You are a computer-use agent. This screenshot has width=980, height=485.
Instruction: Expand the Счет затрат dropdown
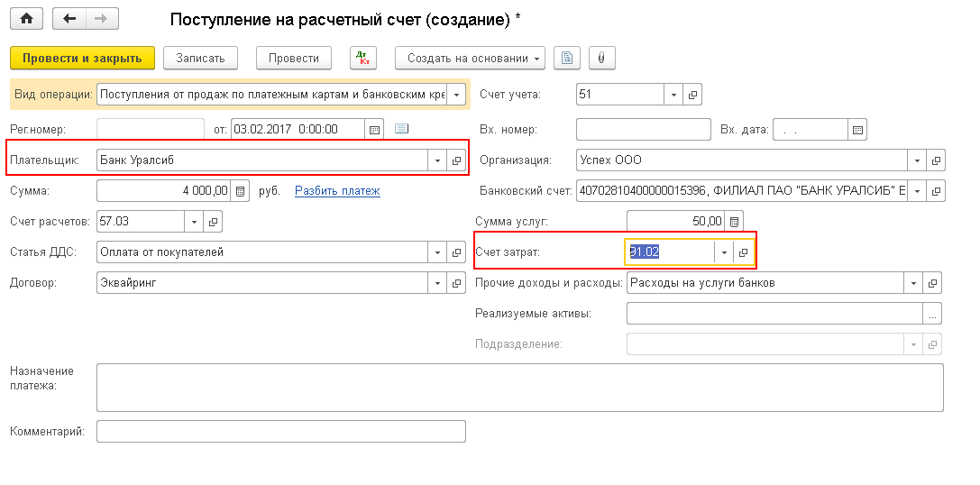coord(723,252)
